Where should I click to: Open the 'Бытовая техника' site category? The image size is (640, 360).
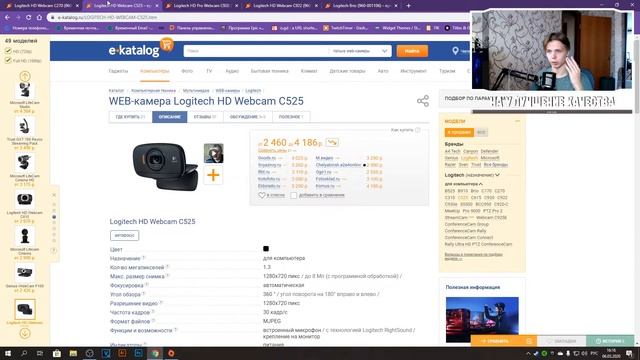(x=269, y=71)
